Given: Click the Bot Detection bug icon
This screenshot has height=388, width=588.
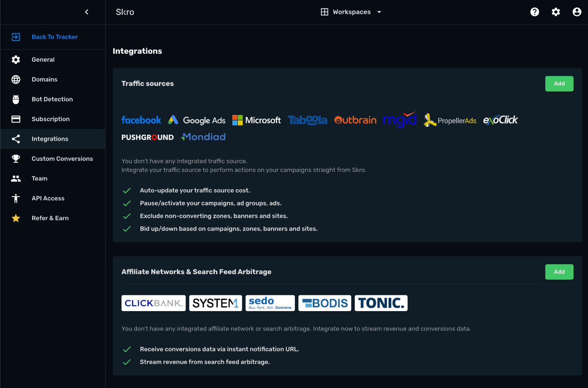Looking at the screenshot, I should [16, 99].
